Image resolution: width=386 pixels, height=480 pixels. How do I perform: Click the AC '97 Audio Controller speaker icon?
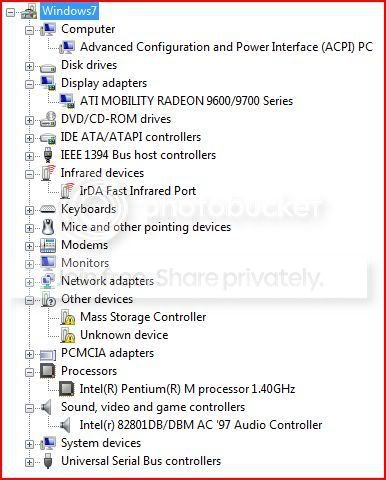[65, 425]
